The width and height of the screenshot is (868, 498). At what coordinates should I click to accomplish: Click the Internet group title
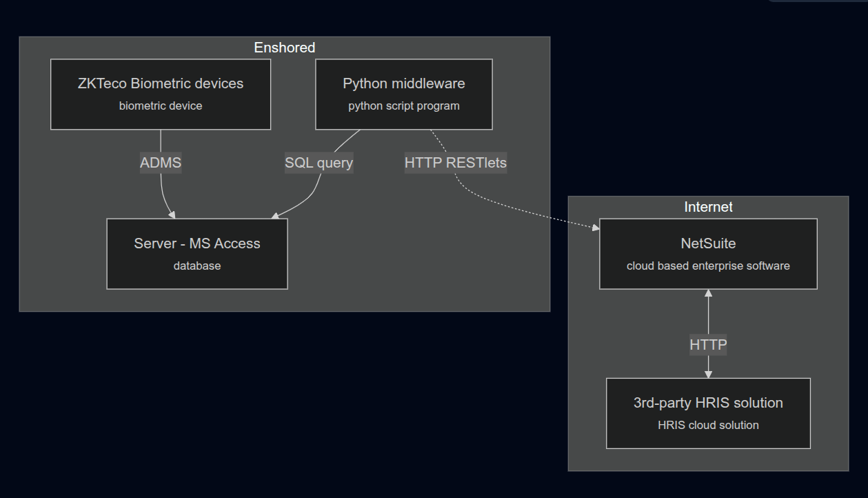[x=708, y=207]
